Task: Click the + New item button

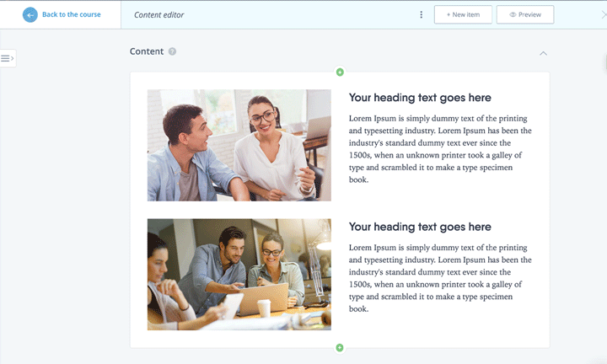Action: tap(463, 14)
